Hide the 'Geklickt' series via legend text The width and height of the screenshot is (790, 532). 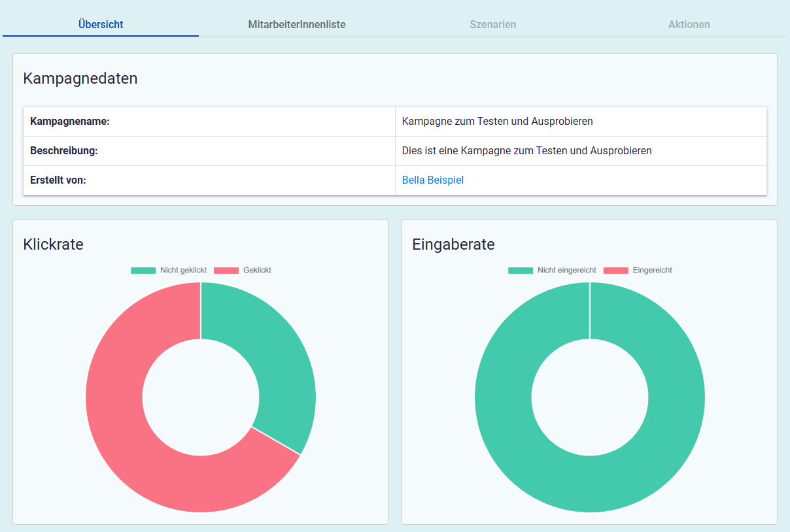[x=257, y=271]
